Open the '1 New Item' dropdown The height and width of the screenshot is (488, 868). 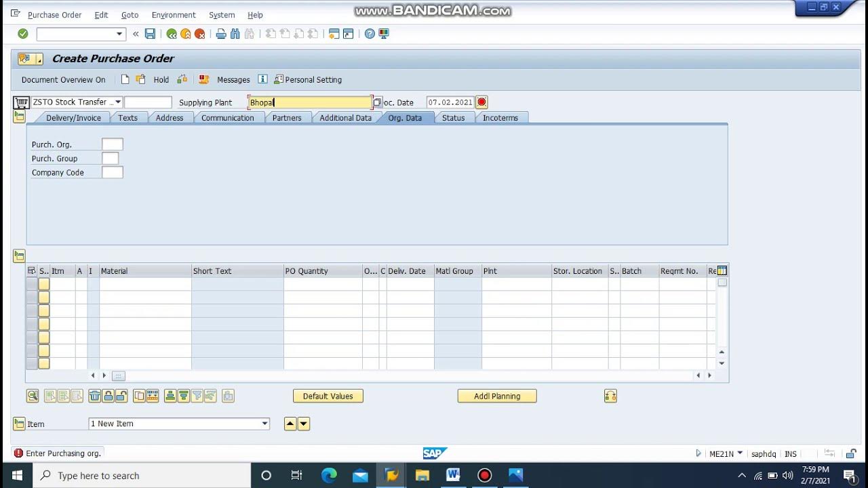coord(265,424)
